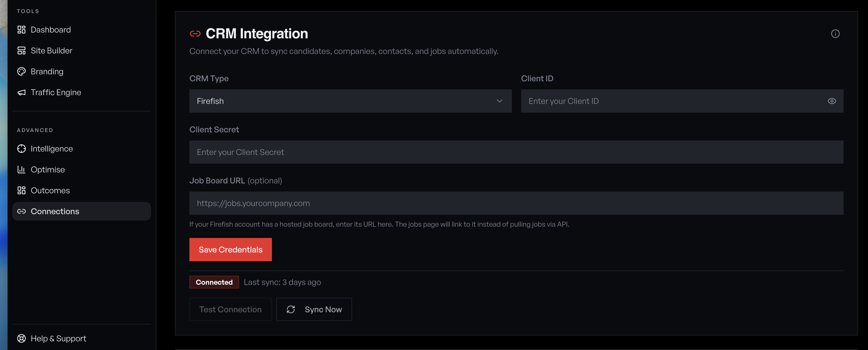Viewport: 868px width, 350px height.
Task: Open the CRM Type dropdown showing Firefish
Action: tap(350, 101)
